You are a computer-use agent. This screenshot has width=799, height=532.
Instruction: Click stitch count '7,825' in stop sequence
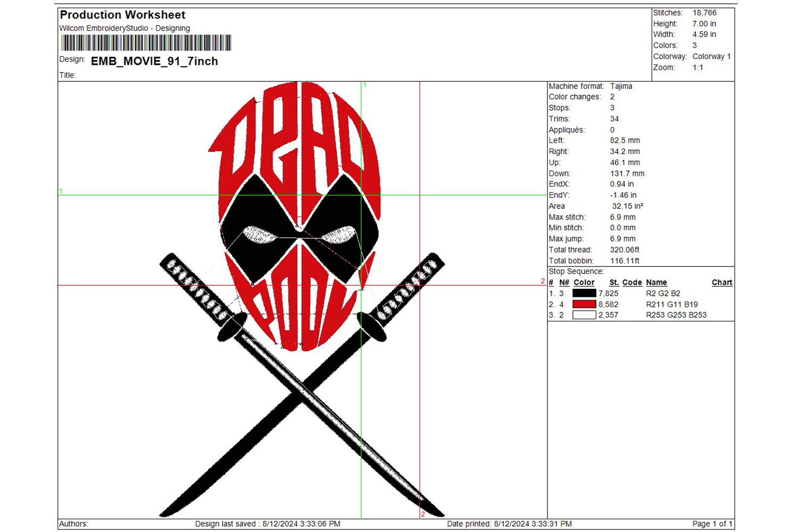609,294
